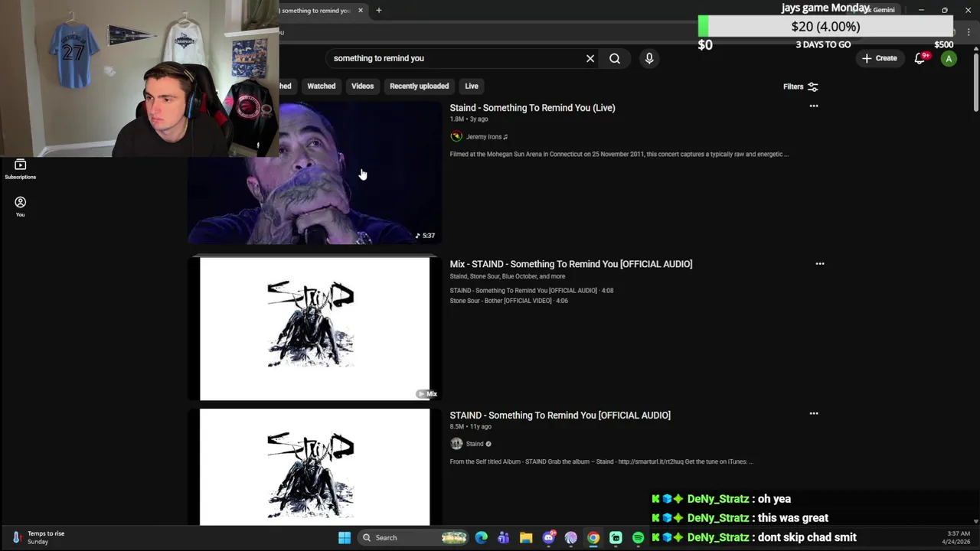Open the feather-shaped app icon on the taskbar
The height and width of the screenshot is (551, 980).
coord(570,538)
